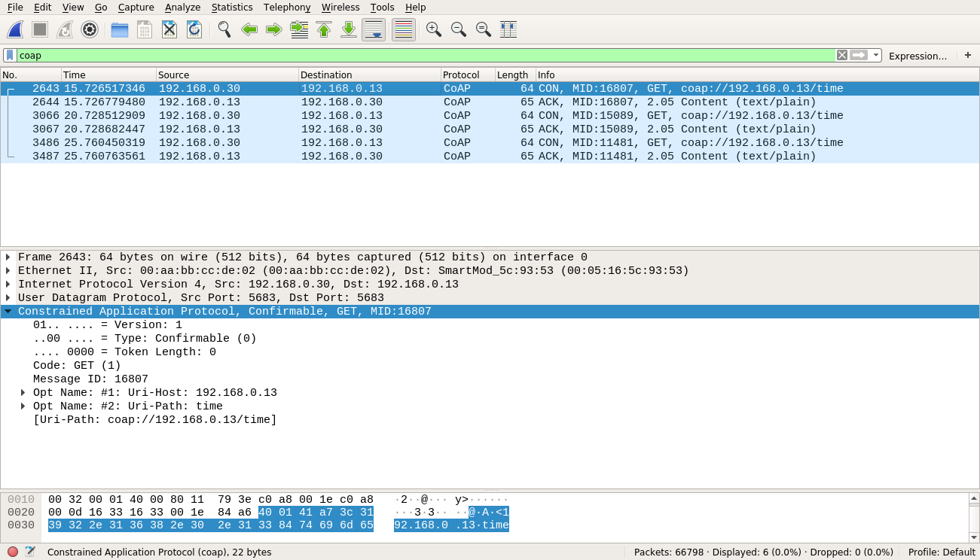Sort by the No. column header
Screen dimensions: 980x560
tap(31, 75)
